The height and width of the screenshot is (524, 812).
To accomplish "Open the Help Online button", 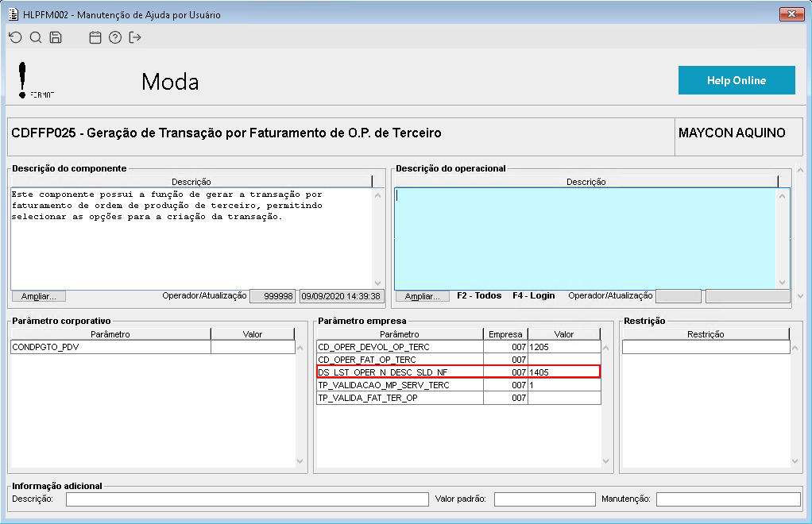I will click(737, 80).
